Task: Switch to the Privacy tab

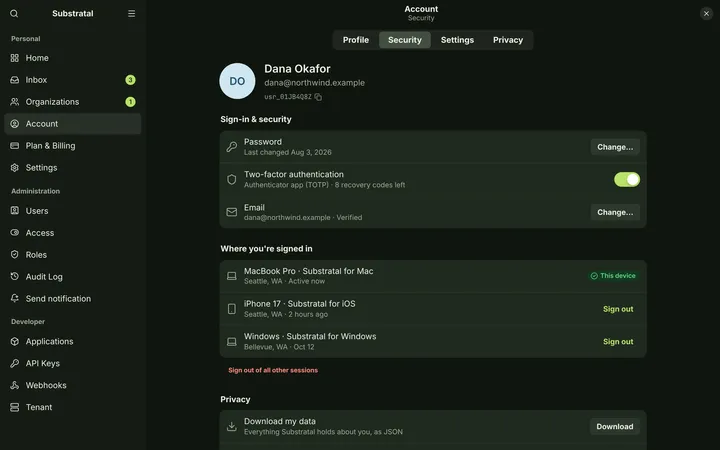Action: (x=508, y=40)
